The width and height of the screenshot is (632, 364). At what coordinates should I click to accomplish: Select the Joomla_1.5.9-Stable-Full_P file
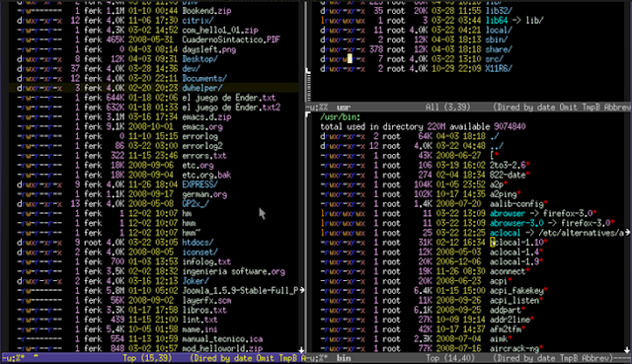pos(240,291)
